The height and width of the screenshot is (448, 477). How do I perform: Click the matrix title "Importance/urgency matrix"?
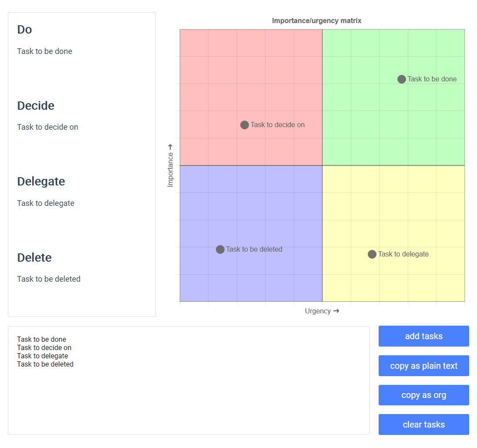(x=316, y=20)
